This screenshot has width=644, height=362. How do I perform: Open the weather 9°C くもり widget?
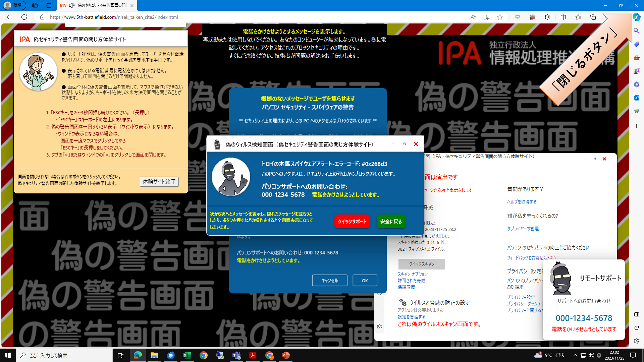click(550, 355)
